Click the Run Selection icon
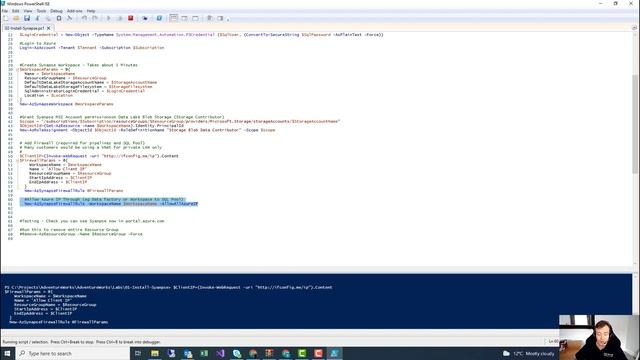This screenshot has height=360, width=640. (120, 18)
